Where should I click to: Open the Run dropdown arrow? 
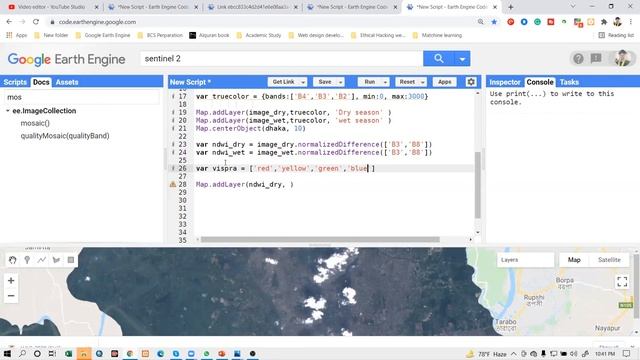(x=385, y=82)
